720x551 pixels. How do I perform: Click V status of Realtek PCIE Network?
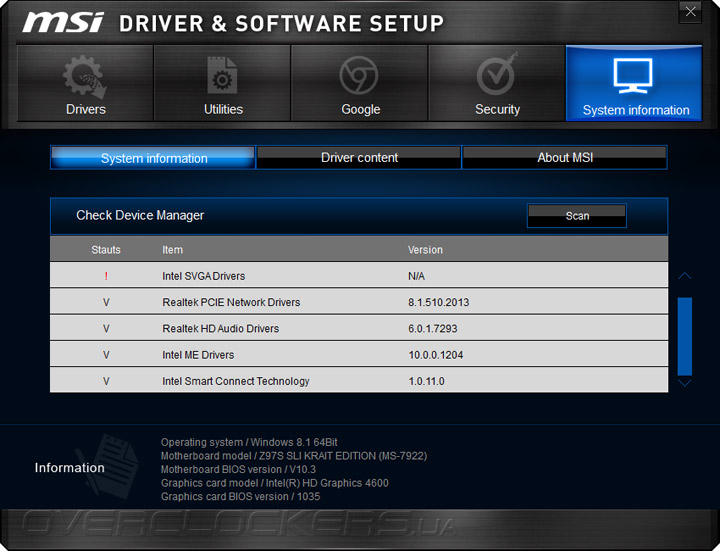tap(106, 302)
